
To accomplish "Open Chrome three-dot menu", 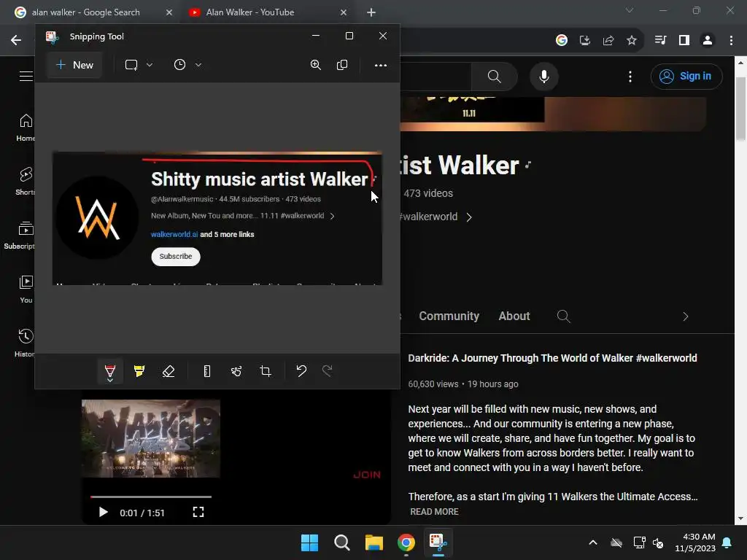I will [x=731, y=41].
